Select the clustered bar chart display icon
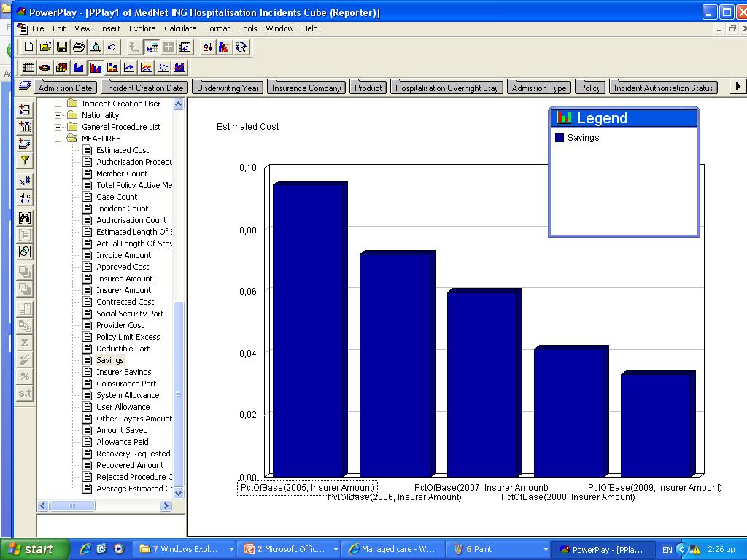 (x=96, y=68)
